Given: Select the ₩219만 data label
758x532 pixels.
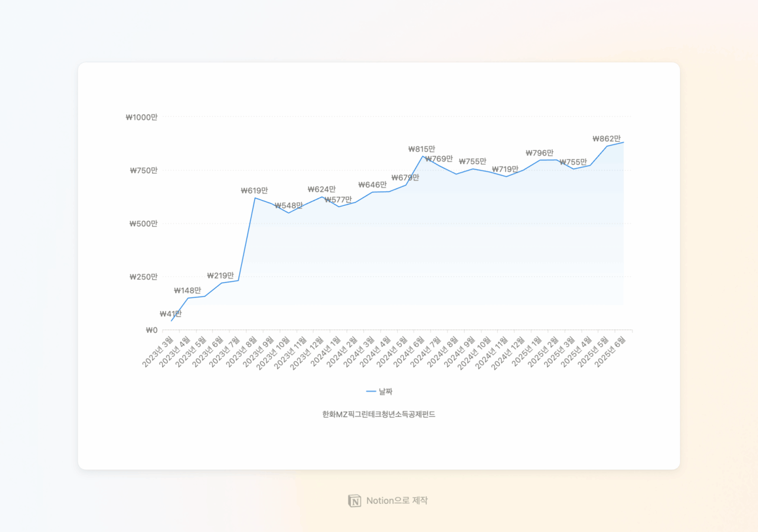Looking at the screenshot, I should [x=220, y=276].
